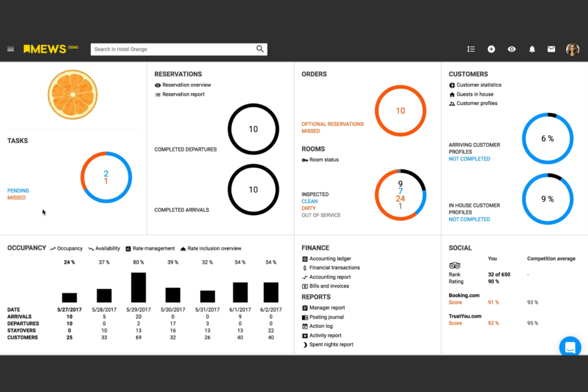Open Reservation report link
588x392 pixels.
[x=183, y=95]
